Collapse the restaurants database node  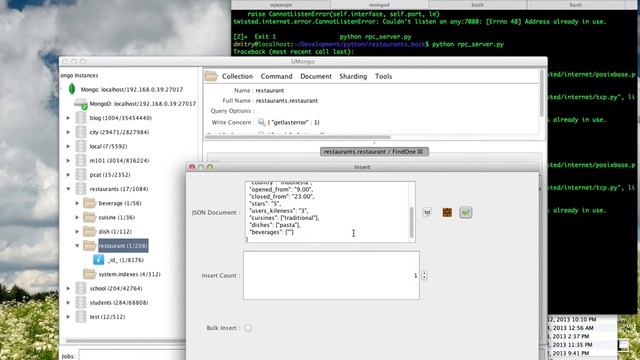coord(68,189)
